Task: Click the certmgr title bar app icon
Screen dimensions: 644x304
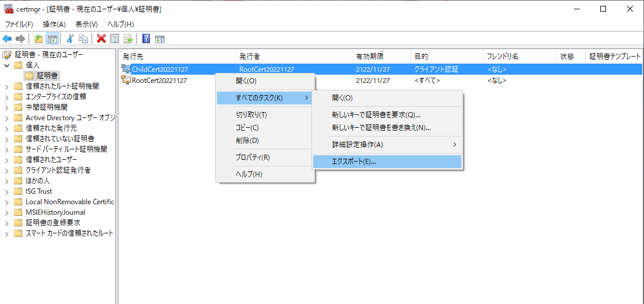Action: tap(8, 9)
